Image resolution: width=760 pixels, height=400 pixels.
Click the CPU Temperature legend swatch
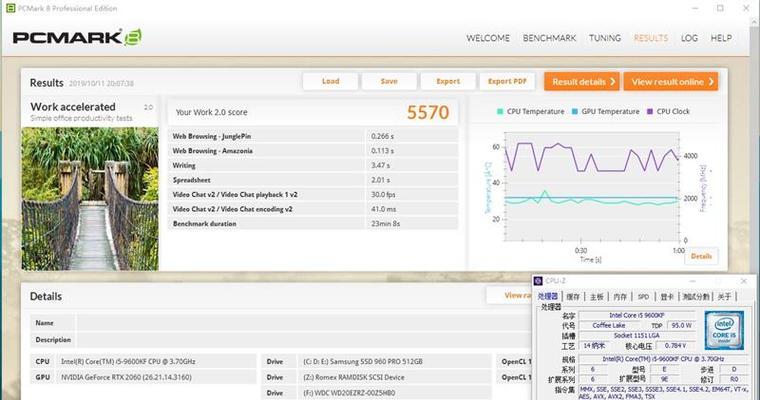pos(500,112)
